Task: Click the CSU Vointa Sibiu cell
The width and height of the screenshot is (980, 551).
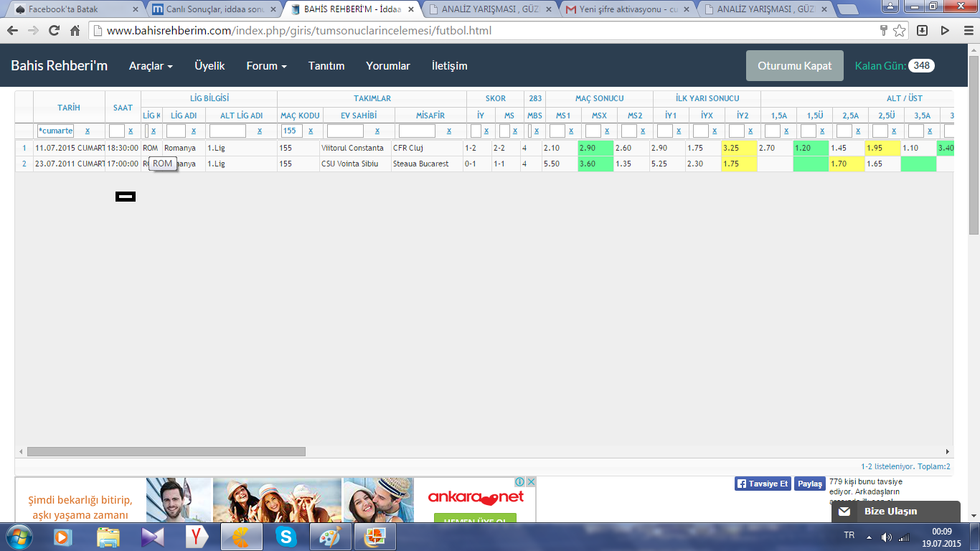Action: point(355,164)
